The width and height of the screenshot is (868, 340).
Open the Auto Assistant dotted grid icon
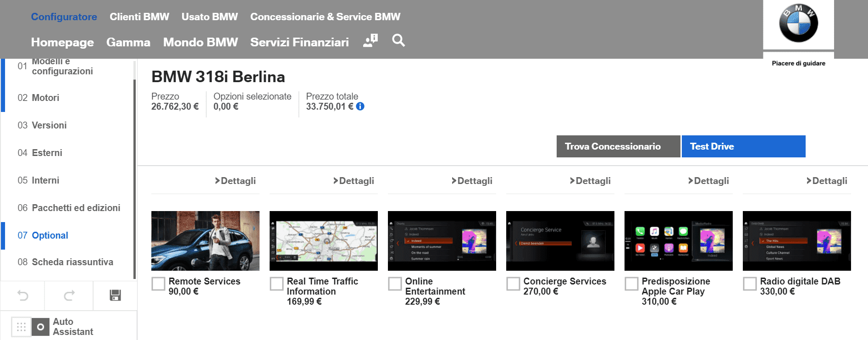[x=21, y=327]
